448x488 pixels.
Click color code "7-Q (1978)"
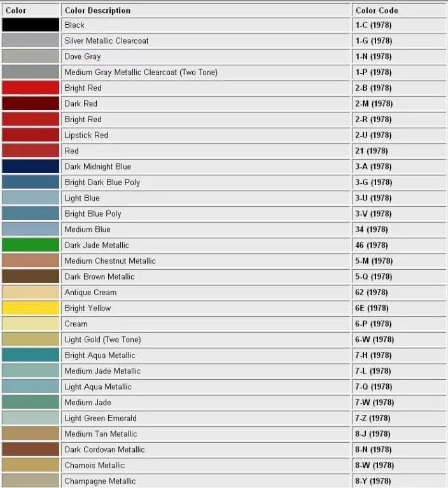[x=374, y=387]
